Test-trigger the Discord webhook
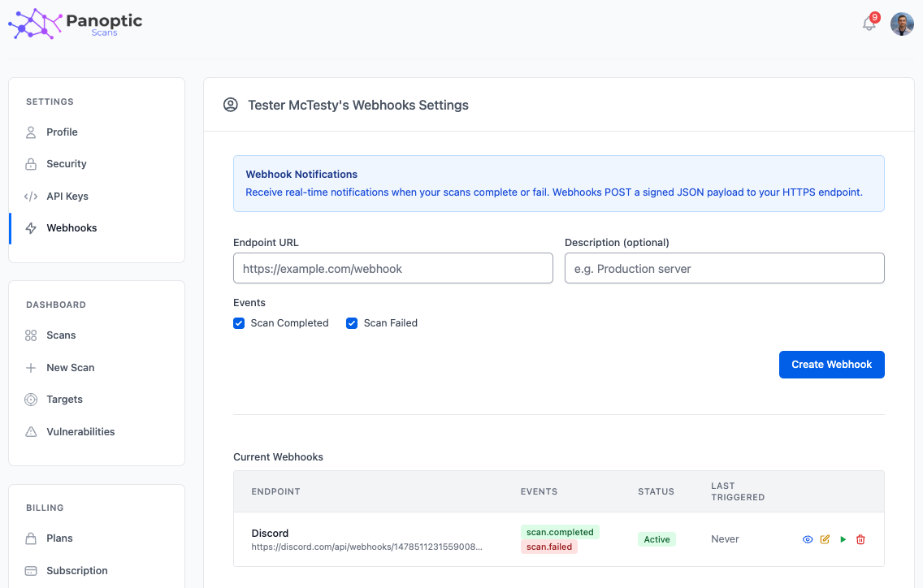The height and width of the screenshot is (588, 923). coord(843,539)
